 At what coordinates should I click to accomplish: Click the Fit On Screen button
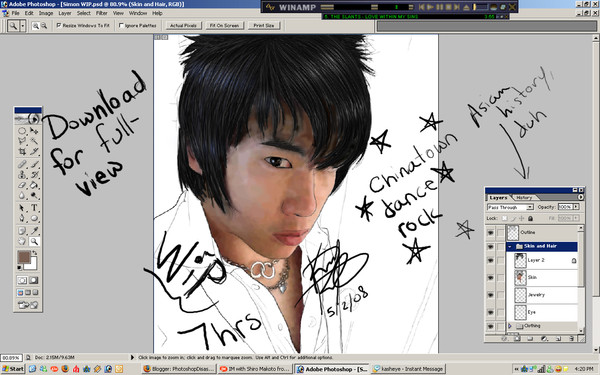pyautogui.click(x=224, y=26)
